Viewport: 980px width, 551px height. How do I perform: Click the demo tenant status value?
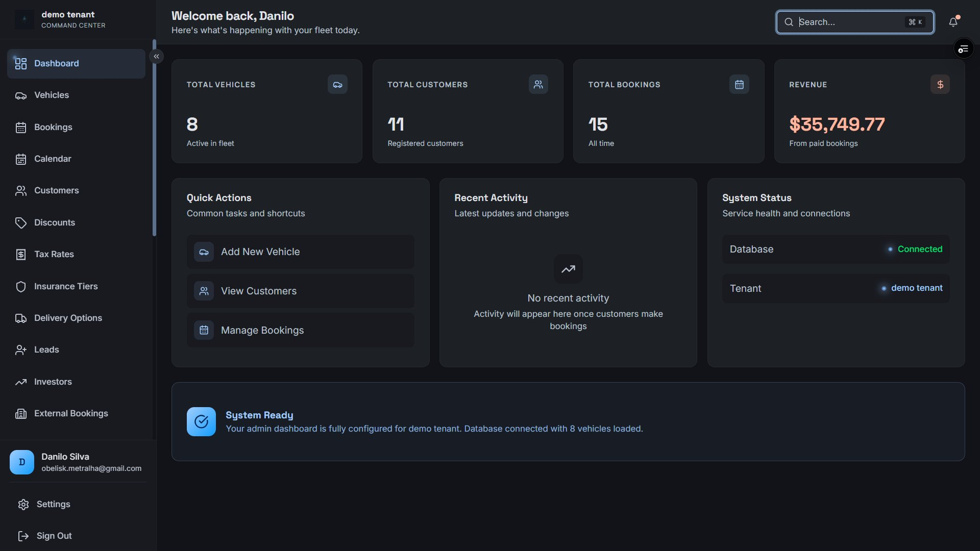tap(912, 288)
